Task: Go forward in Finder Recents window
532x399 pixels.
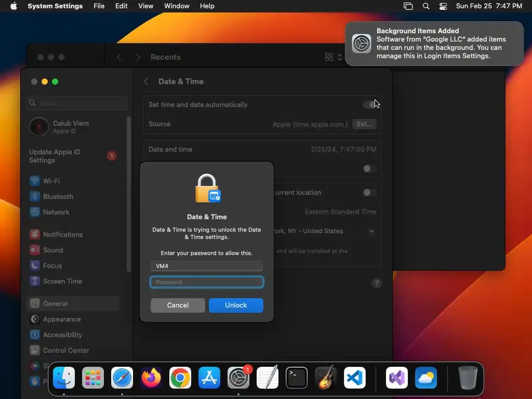Action: click(x=138, y=57)
